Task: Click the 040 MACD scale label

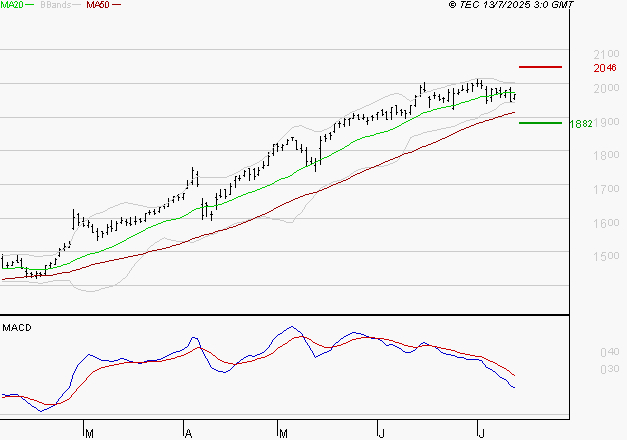Action: pyautogui.click(x=610, y=352)
